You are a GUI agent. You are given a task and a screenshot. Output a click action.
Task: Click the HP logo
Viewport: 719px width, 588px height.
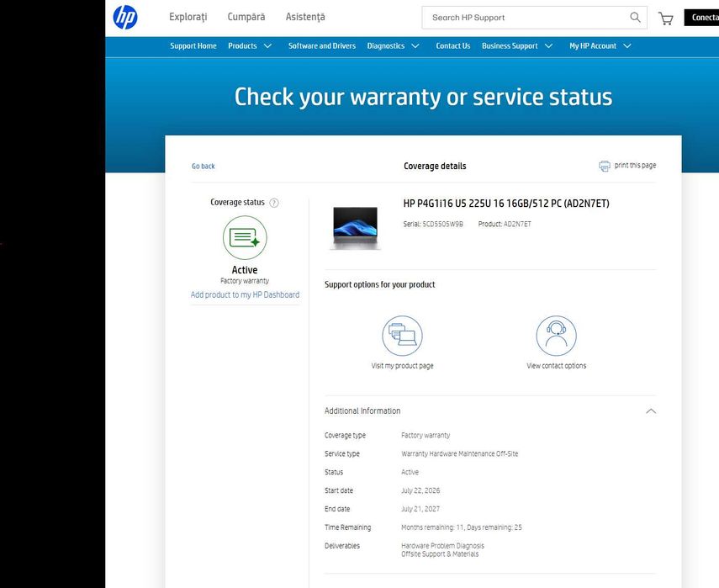(x=125, y=18)
